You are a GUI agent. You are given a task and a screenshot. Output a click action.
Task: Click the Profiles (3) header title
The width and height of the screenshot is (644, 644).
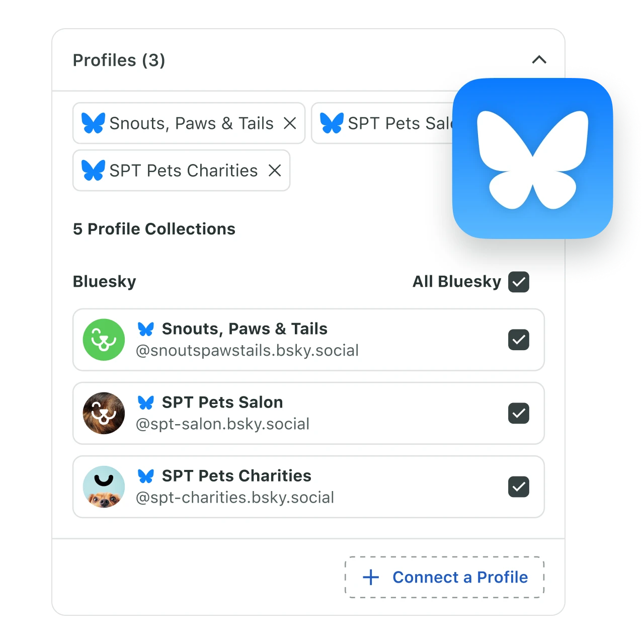tap(119, 60)
